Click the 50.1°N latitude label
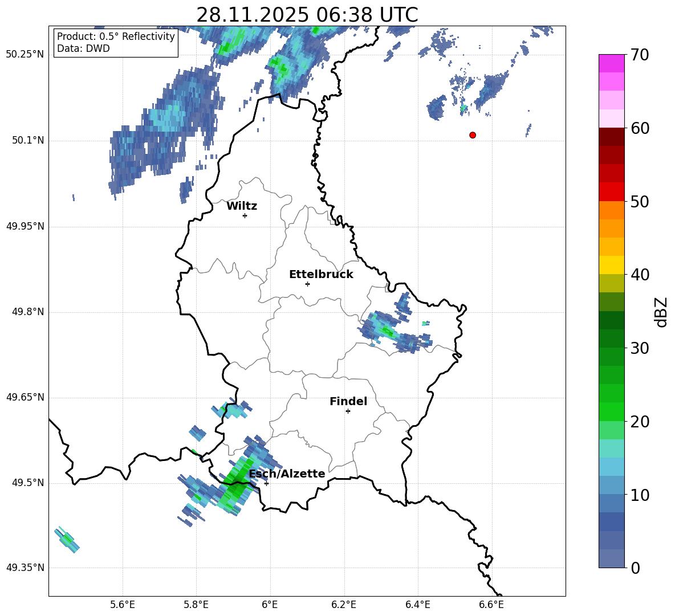 tap(29, 140)
